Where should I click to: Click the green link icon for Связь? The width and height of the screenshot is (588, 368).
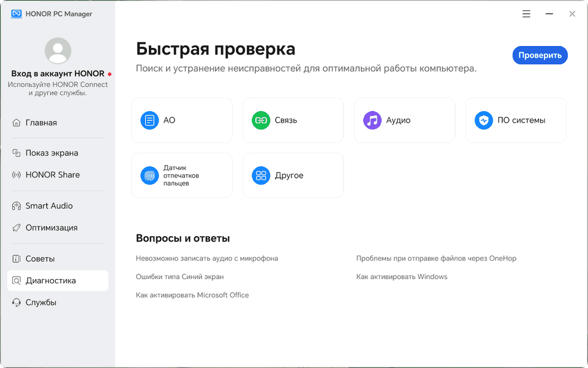coord(261,120)
